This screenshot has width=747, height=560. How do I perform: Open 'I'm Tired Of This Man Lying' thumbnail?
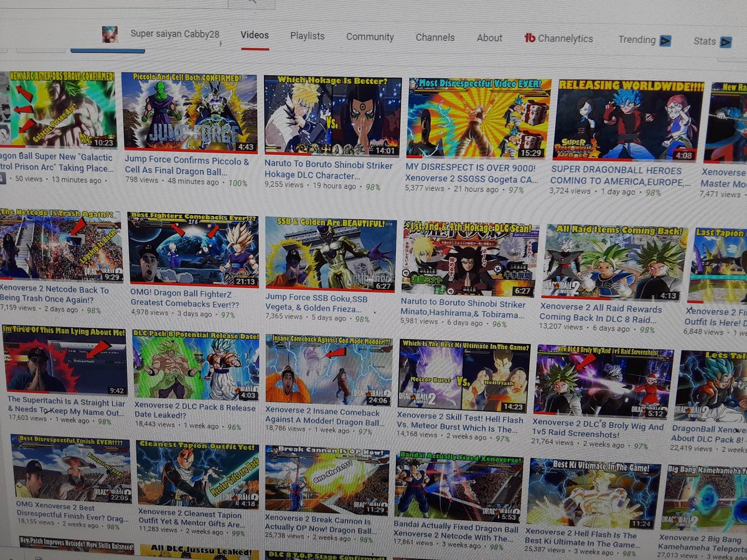click(65, 362)
